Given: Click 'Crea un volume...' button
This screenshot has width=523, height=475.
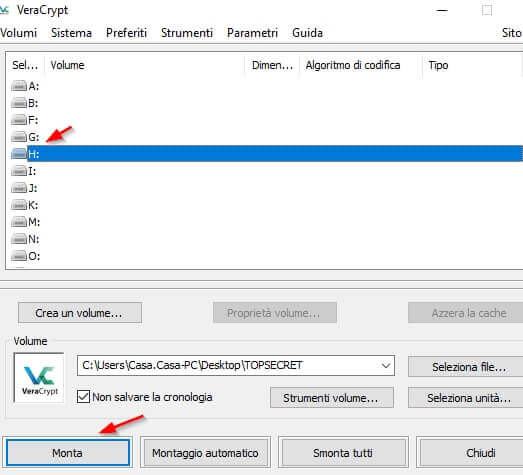Looking at the screenshot, I should [x=80, y=313].
